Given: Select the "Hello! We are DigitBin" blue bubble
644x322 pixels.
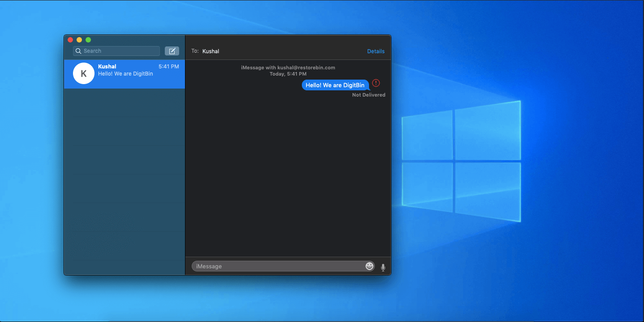Looking at the screenshot, I should (335, 85).
